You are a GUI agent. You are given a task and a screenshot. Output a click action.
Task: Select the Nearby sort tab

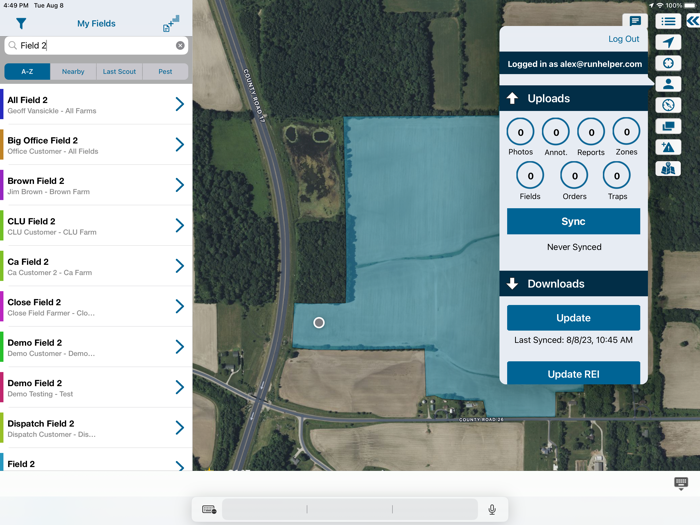(x=73, y=71)
